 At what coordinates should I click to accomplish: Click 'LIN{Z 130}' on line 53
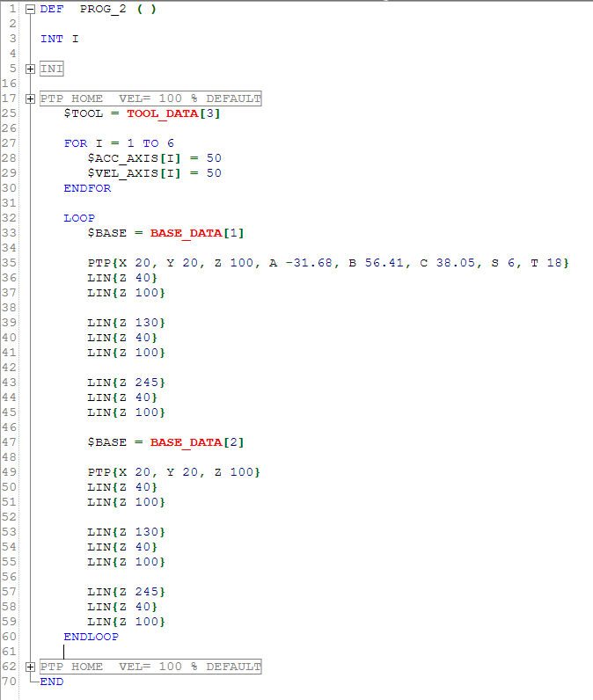tap(127, 532)
